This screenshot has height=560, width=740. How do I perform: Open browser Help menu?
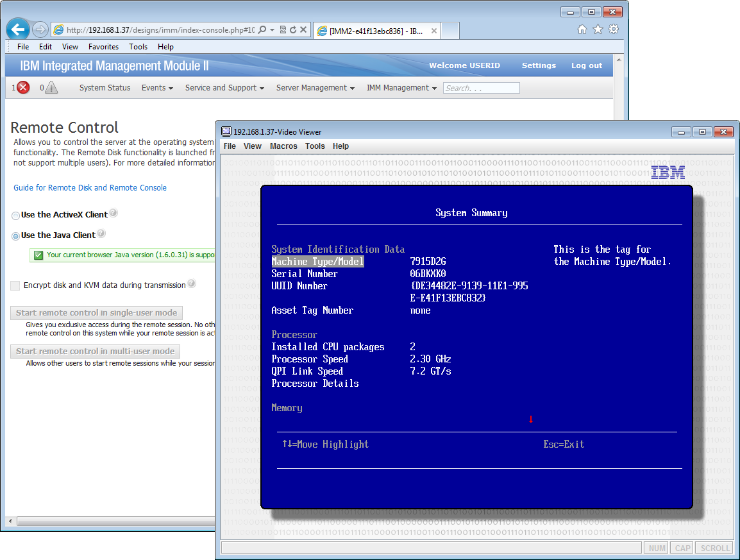(165, 47)
